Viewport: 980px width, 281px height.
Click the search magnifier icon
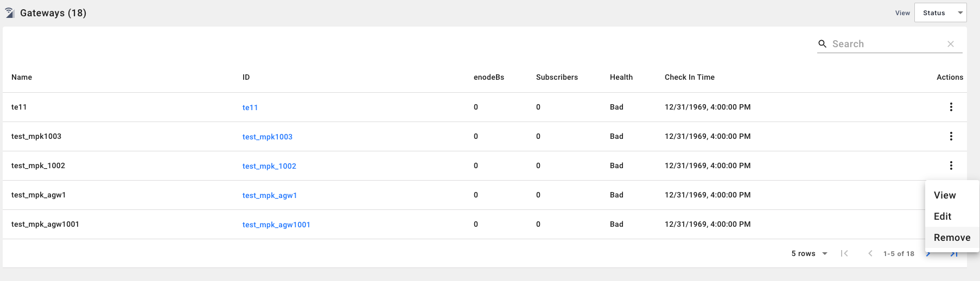click(823, 44)
